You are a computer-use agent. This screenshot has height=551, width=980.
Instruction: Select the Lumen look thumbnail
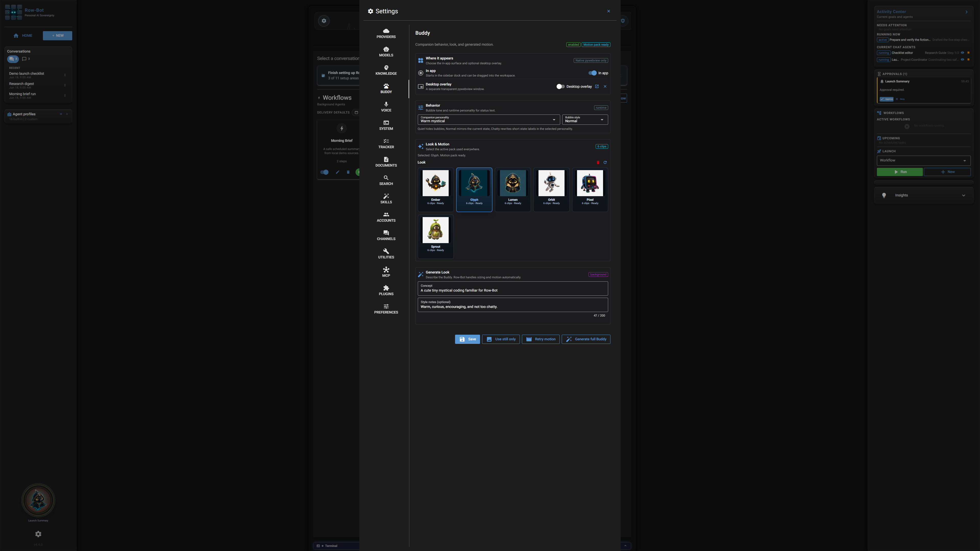(512, 189)
